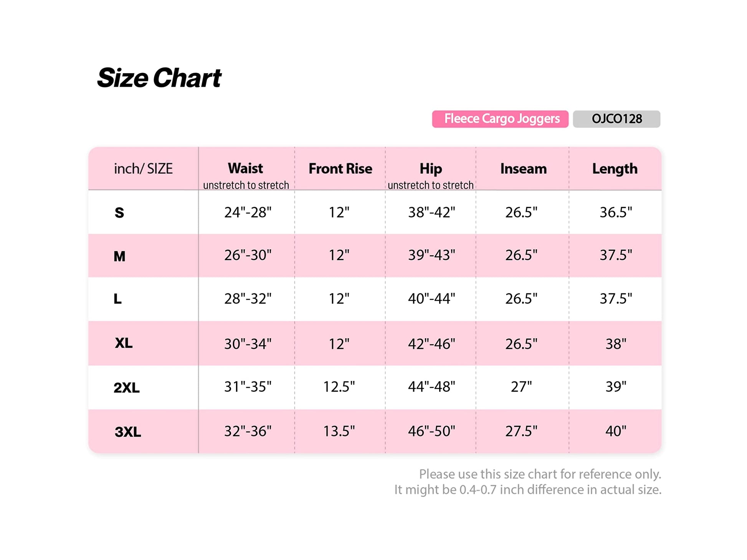This screenshot has height=560, width=747.
Task: Click the 24"-28" waist value for size S
Action: [248, 212]
